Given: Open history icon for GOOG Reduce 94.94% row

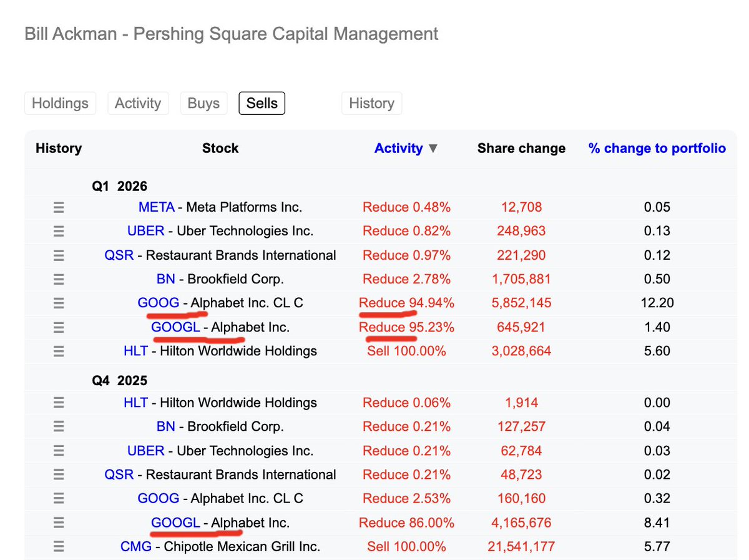Looking at the screenshot, I should [x=59, y=303].
